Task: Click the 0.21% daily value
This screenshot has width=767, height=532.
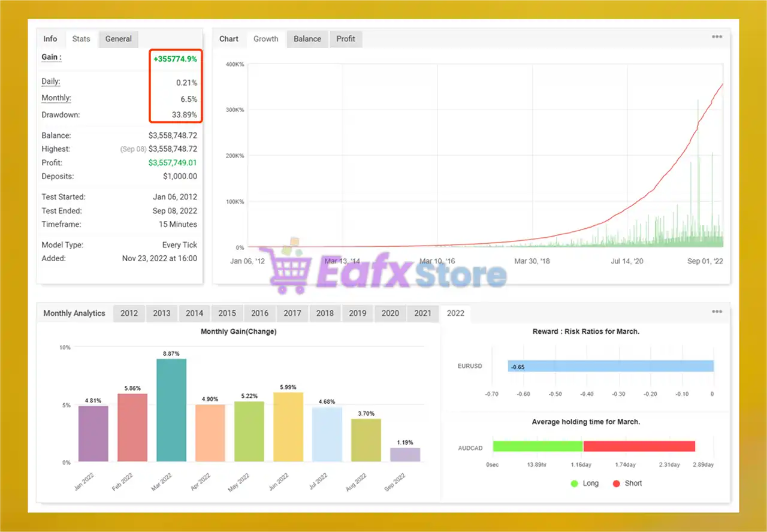Action: pyautogui.click(x=186, y=83)
